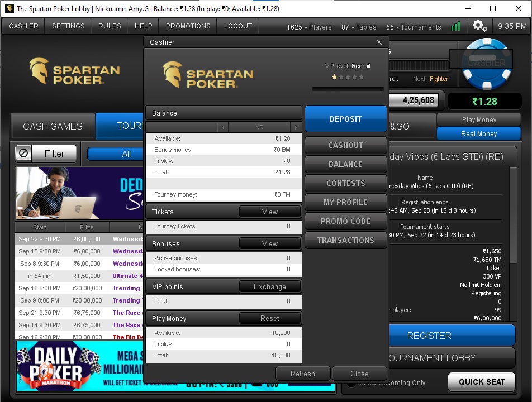This screenshot has height=402, width=532.
Task: Click the Balance section header in Cashier
Action: point(224,113)
